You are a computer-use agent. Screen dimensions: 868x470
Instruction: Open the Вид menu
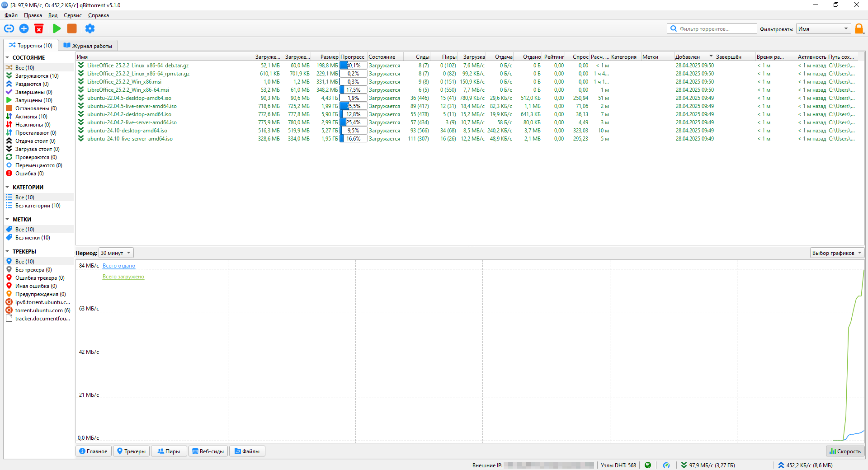(x=53, y=15)
